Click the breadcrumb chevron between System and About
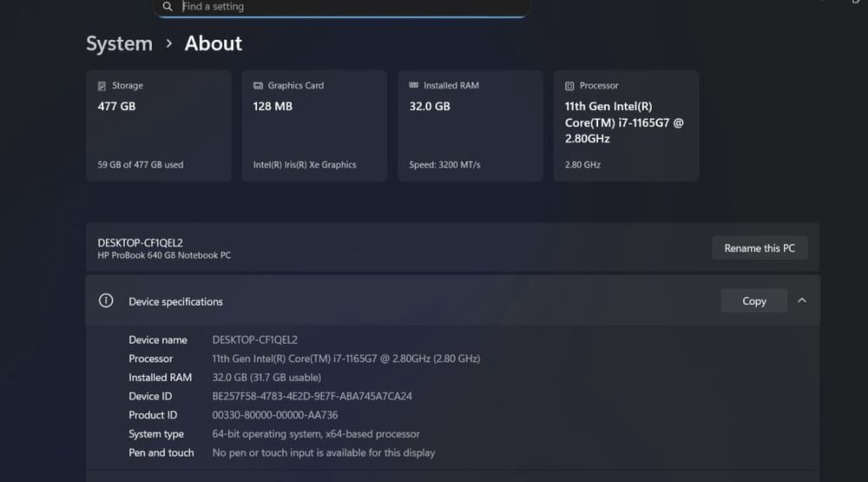 169,43
